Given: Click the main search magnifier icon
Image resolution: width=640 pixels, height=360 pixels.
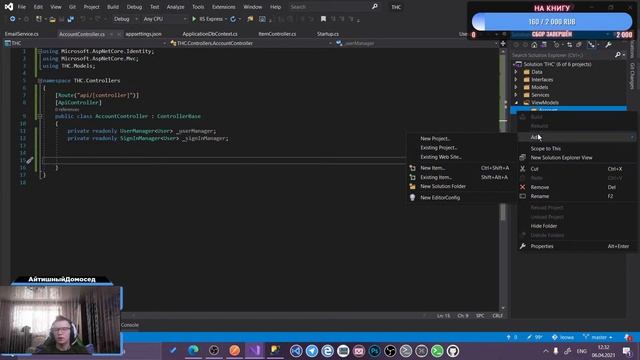Looking at the screenshot, I should point(375,7).
